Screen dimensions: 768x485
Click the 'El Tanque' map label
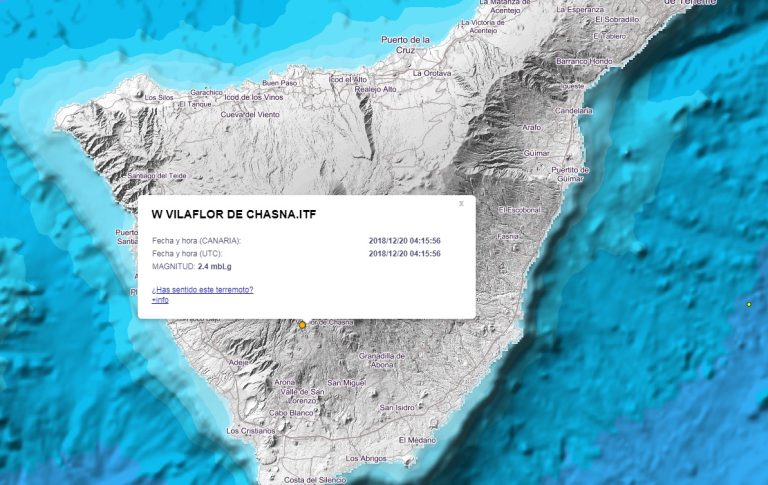click(x=195, y=104)
